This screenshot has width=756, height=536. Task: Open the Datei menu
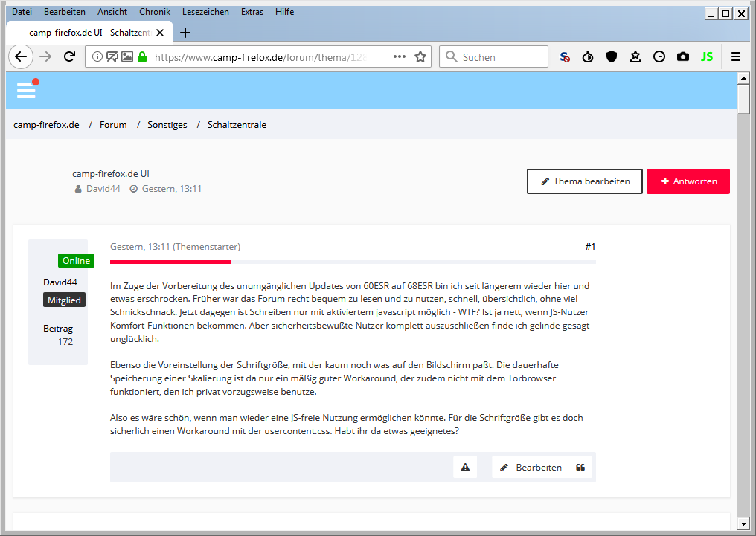click(22, 12)
